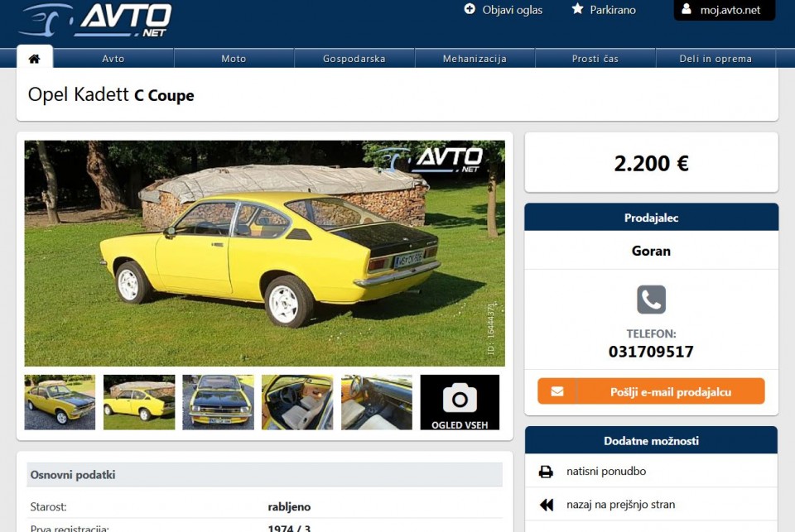Click the front-view car thumbnail
Image resolution: width=795 pixels, height=532 pixels.
219,402
